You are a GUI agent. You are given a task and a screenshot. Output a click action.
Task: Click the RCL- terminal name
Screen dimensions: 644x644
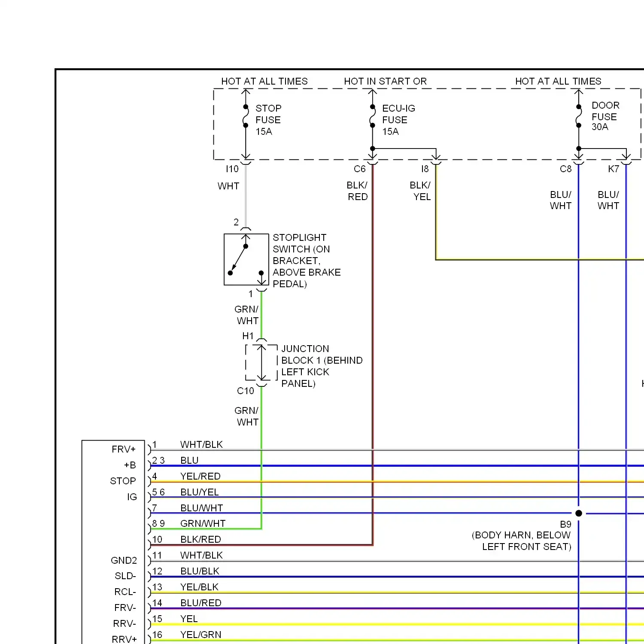click(x=125, y=592)
